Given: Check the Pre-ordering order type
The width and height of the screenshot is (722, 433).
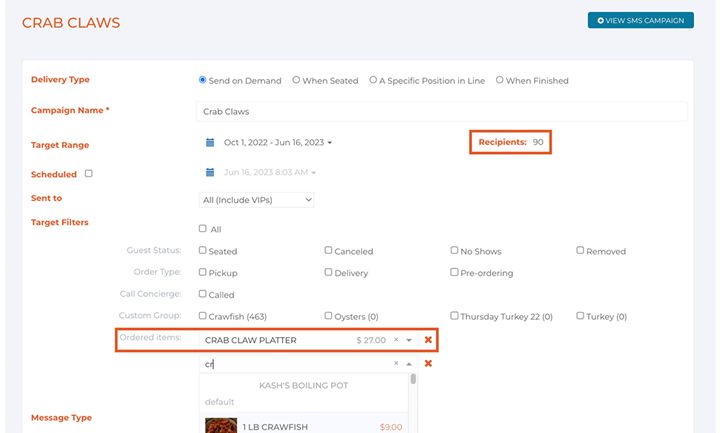Looking at the screenshot, I should click(x=454, y=272).
